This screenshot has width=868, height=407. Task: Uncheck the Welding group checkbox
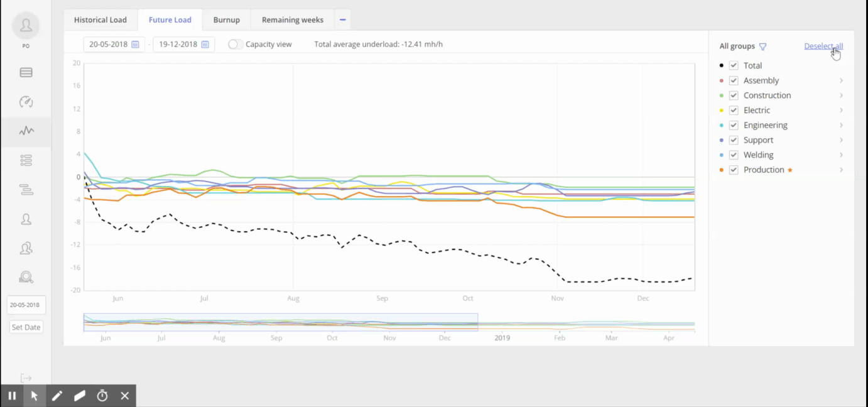coord(733,155)
